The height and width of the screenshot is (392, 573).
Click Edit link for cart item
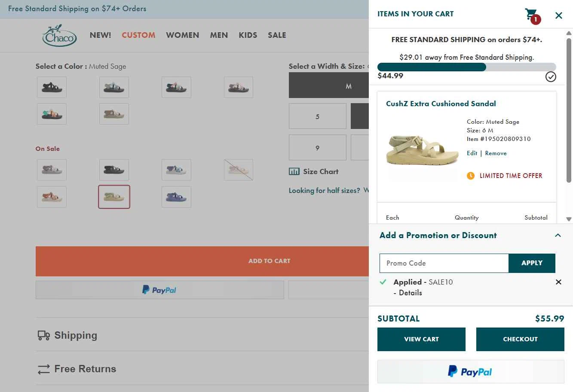[x=472, y=153]
